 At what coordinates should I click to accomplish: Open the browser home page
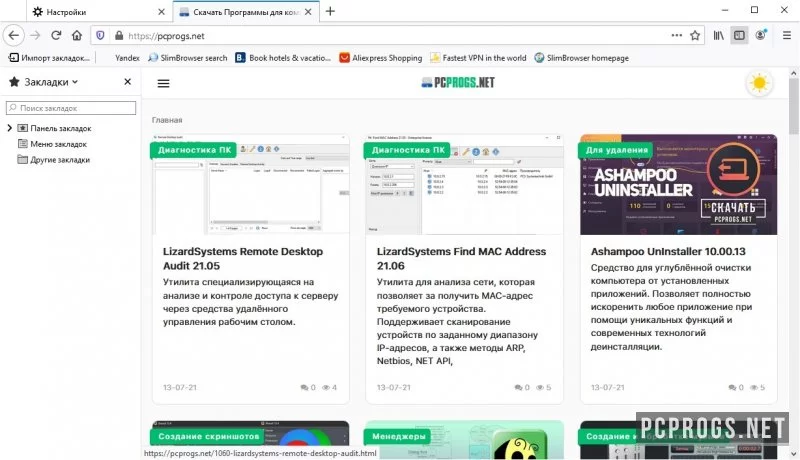(x=77, y=35)
